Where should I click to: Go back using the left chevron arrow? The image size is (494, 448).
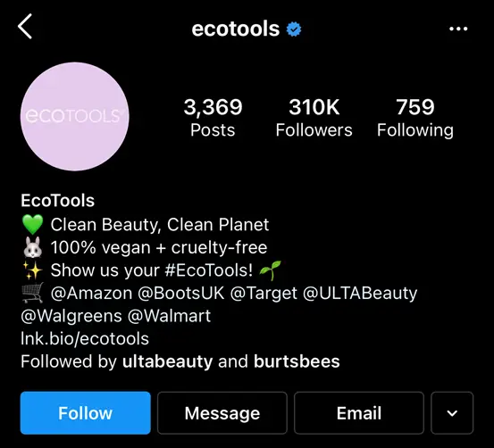coord(25,26)
